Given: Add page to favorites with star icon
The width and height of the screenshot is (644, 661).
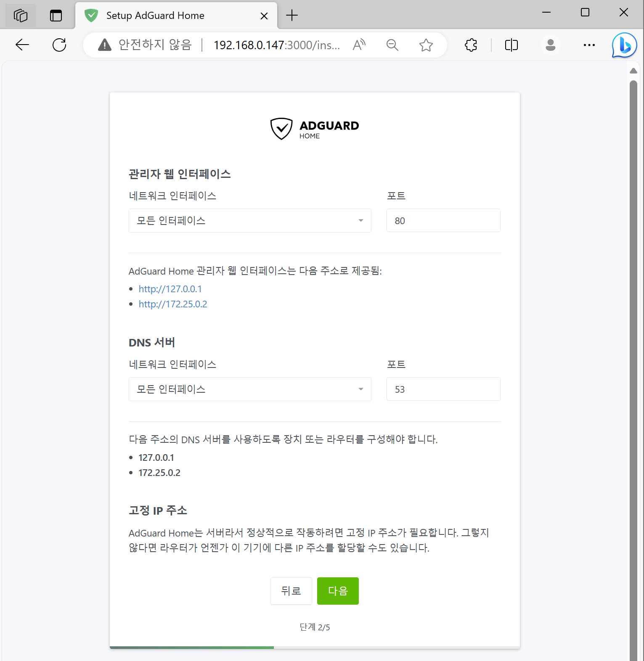Looking at the screenshot, I should click(426, 45).
